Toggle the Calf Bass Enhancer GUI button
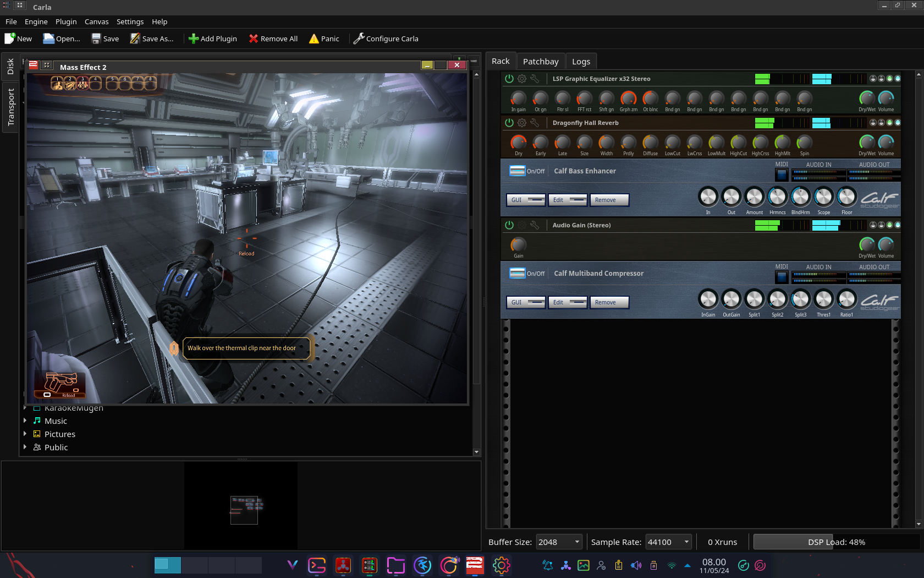Viewport: 924px width, 578px height. (526, 200)
